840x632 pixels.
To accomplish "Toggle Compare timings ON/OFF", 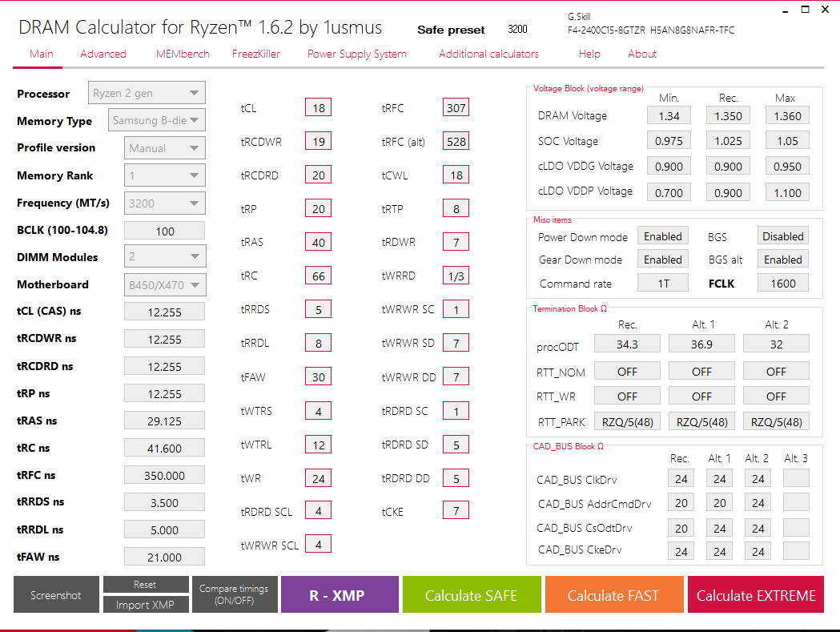I will tap(234, 594).
